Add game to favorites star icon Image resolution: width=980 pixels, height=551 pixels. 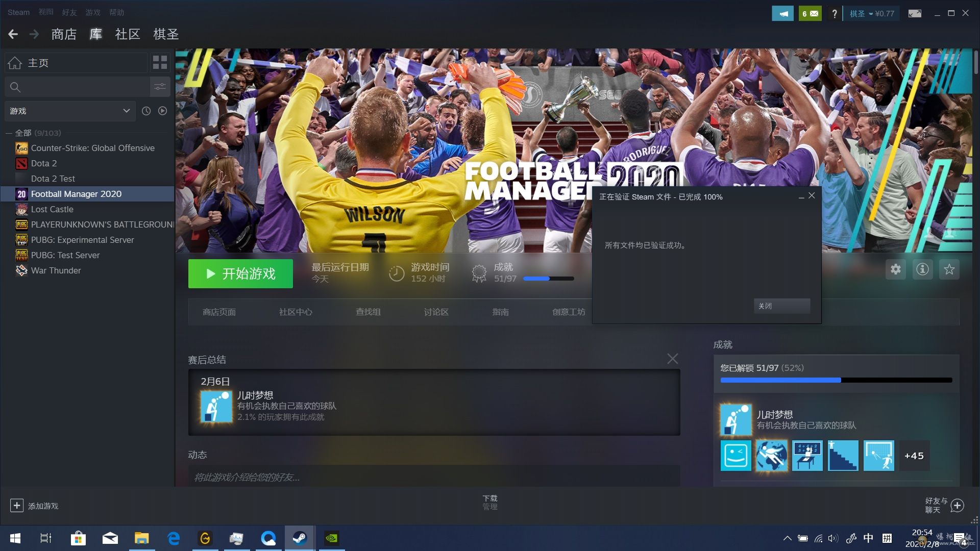(949, 269)
